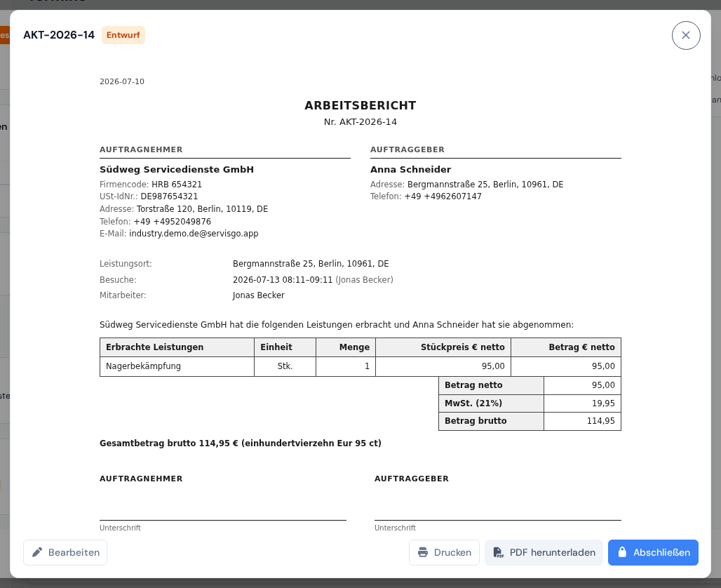This screenshot has width=721, height=588.
Task: Close the AKT-2026-14 dialog
Action: [686, 35]
